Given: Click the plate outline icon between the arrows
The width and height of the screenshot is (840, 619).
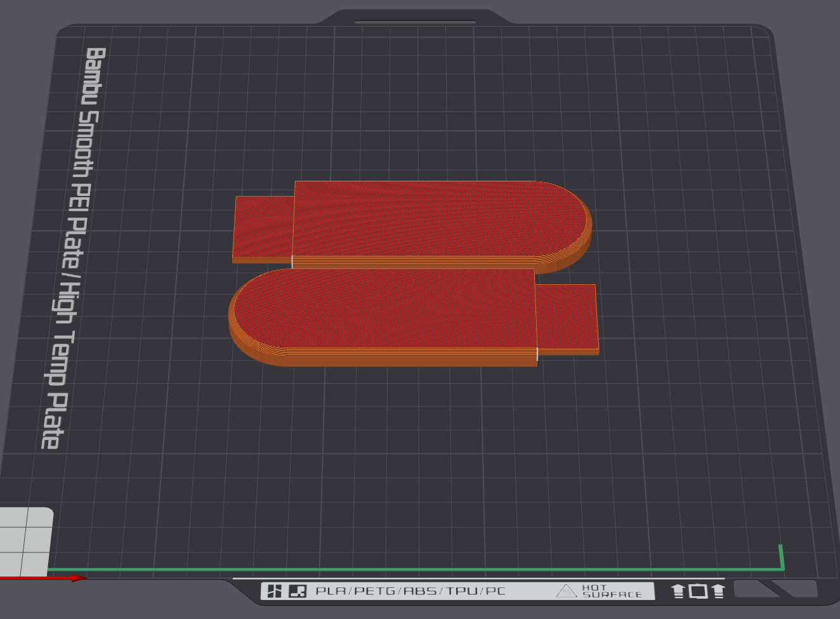Looking at the screenshot, I should (698, 591).
